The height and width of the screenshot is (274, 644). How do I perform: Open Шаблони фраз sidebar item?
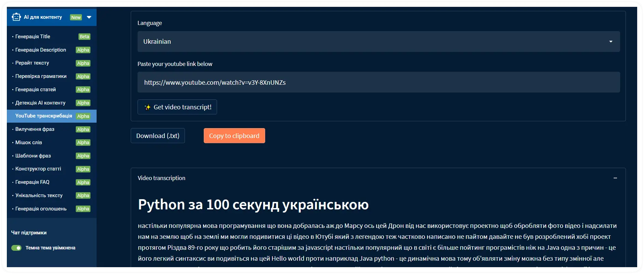coord(33,156)
